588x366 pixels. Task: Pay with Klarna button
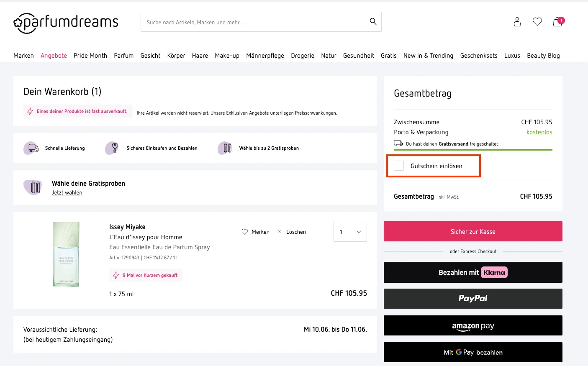point(473,272)
